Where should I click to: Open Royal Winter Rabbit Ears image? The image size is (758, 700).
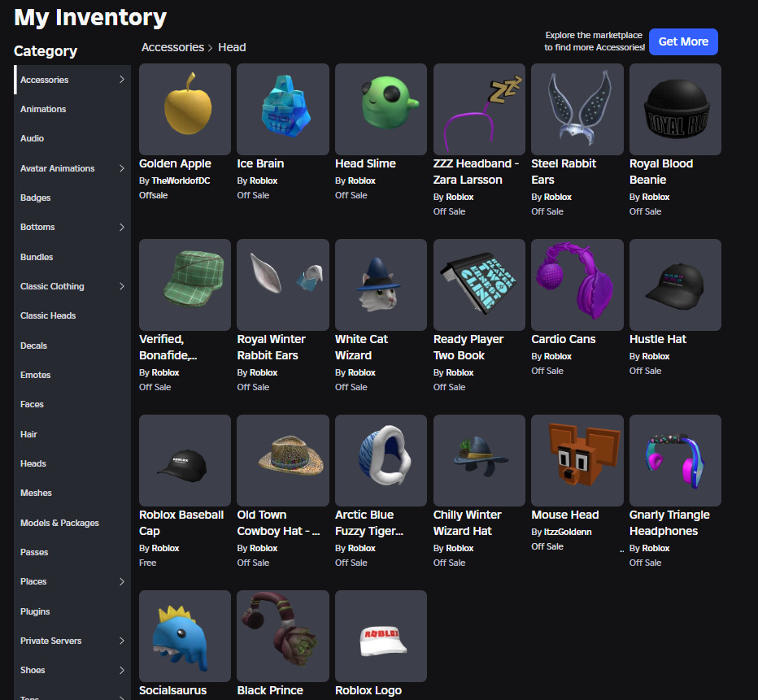[283, 285]
